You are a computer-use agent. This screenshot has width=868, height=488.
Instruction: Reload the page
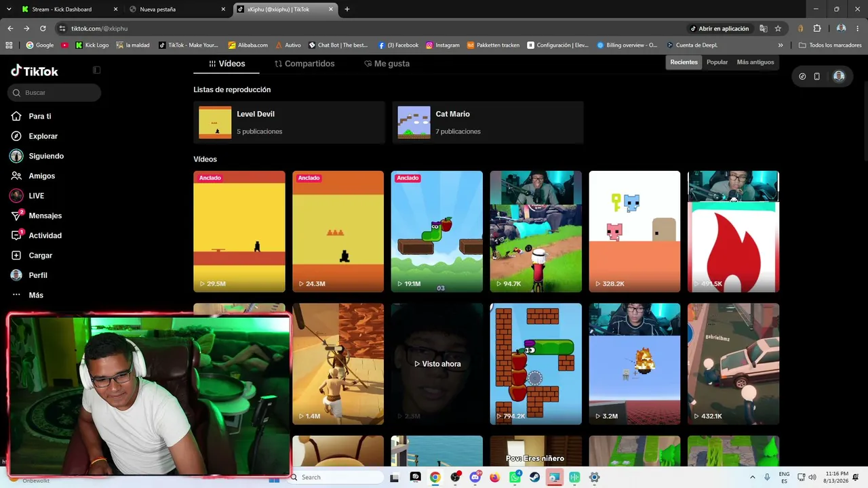click(43, 28)
